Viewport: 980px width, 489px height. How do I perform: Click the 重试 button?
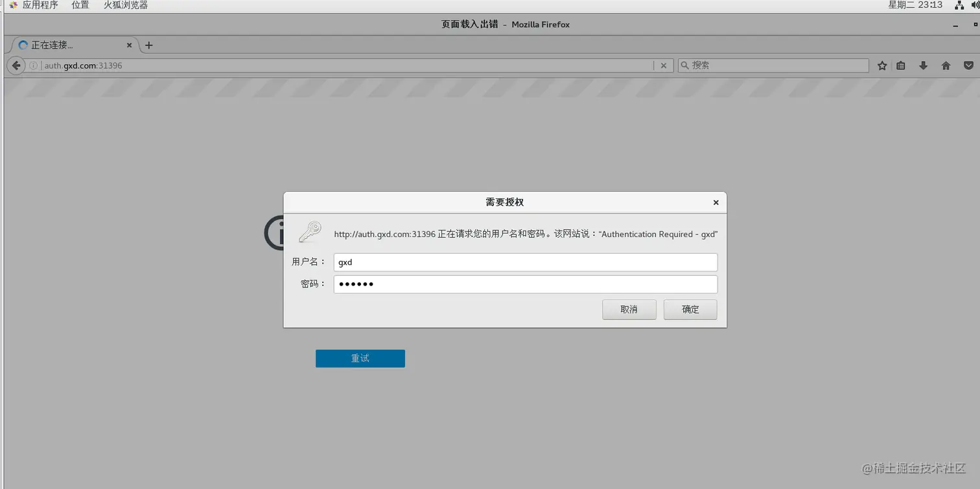click(360, 359)
